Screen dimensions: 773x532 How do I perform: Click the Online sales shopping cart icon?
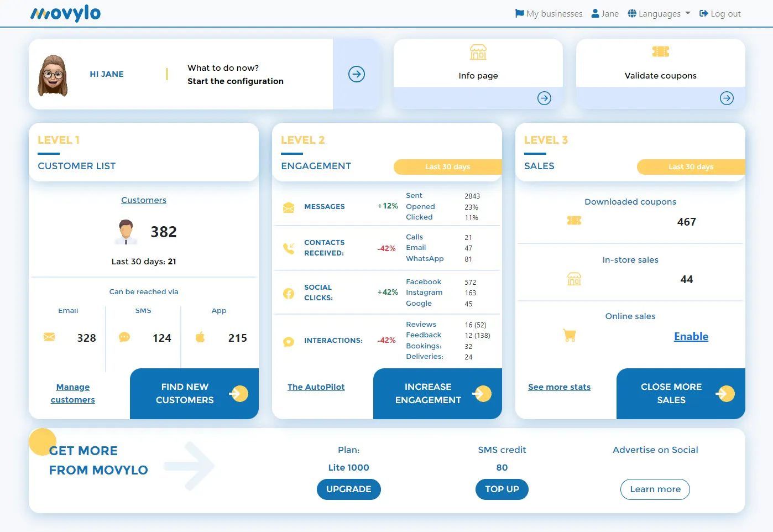[570, 335]
